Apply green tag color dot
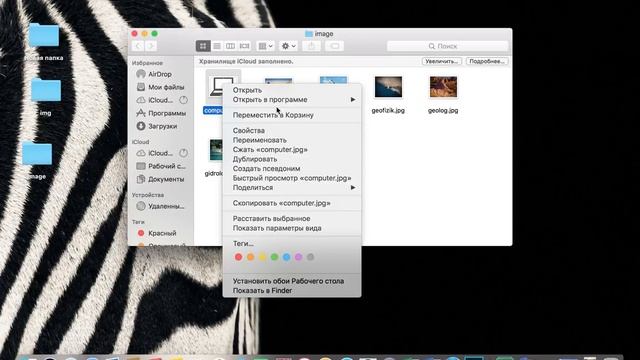This screenshot has width=640, height=360. coord(274,257)
